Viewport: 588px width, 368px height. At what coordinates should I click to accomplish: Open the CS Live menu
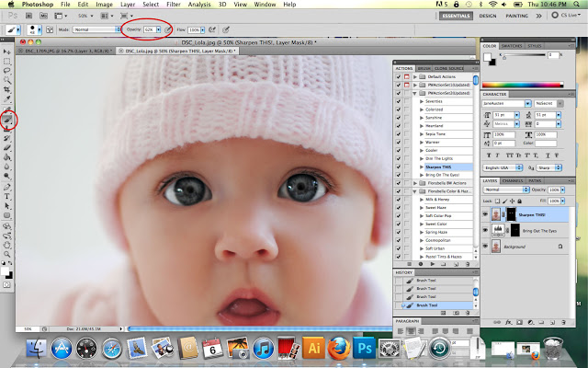[x=566, y=16]
